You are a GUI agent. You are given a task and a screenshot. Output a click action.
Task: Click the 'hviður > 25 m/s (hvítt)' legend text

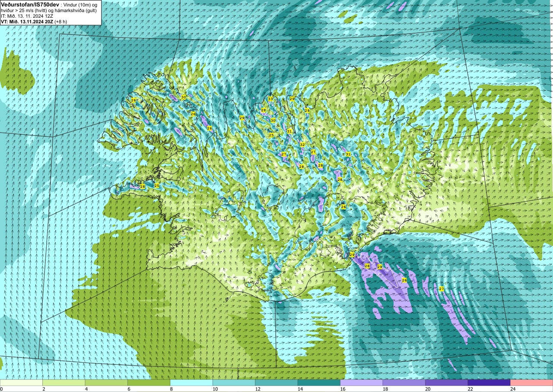point(23,10)
